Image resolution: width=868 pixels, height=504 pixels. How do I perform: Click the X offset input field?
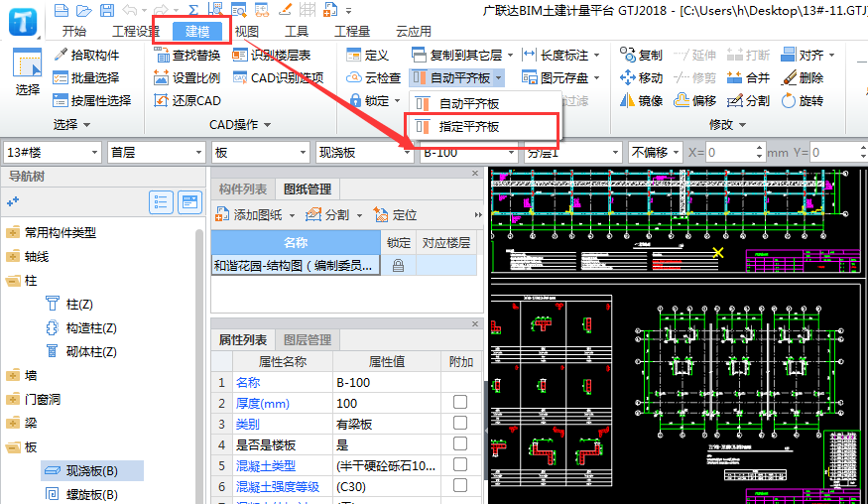coord(729,153)
